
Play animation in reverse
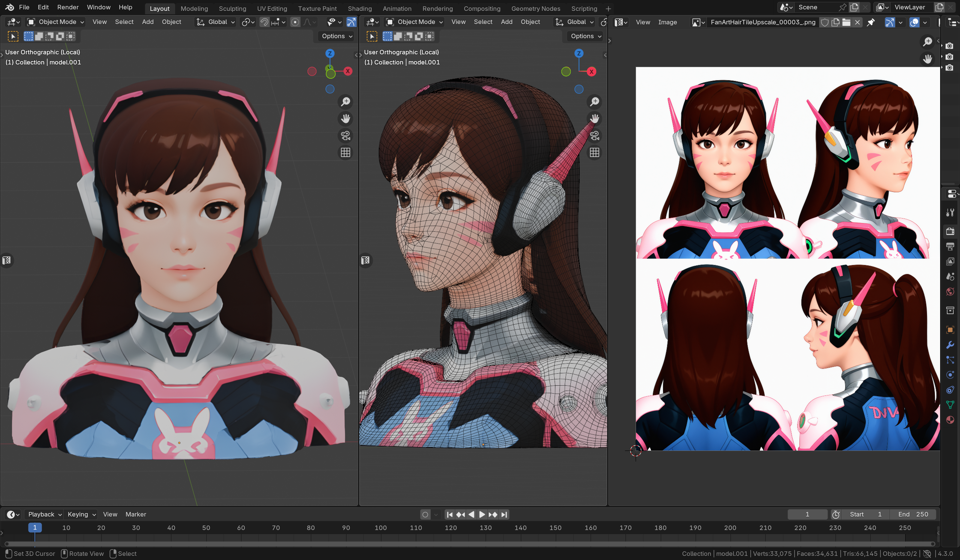coord(471,515)
